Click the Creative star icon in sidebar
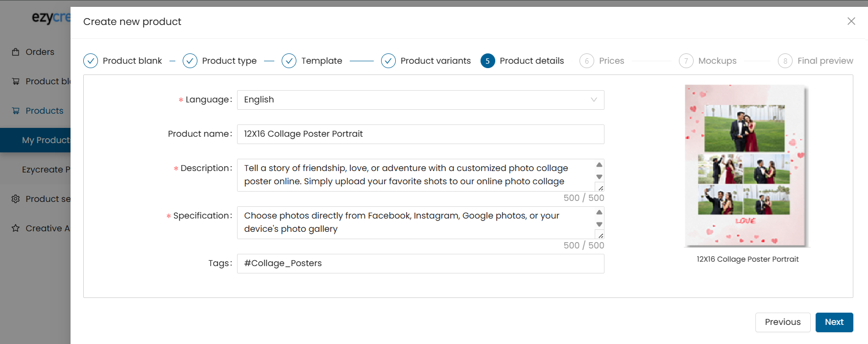 coord(16,228)
